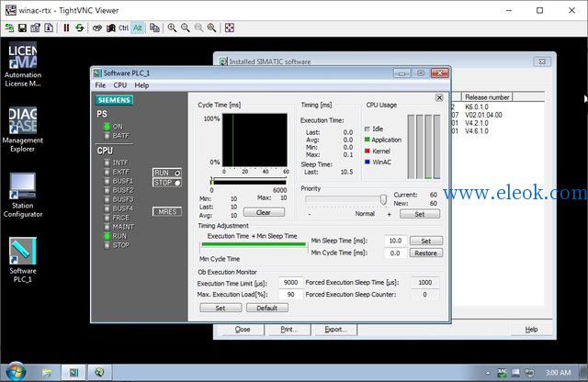
Task: Open Station Configurator desktop icon
Action: point(22,195)
